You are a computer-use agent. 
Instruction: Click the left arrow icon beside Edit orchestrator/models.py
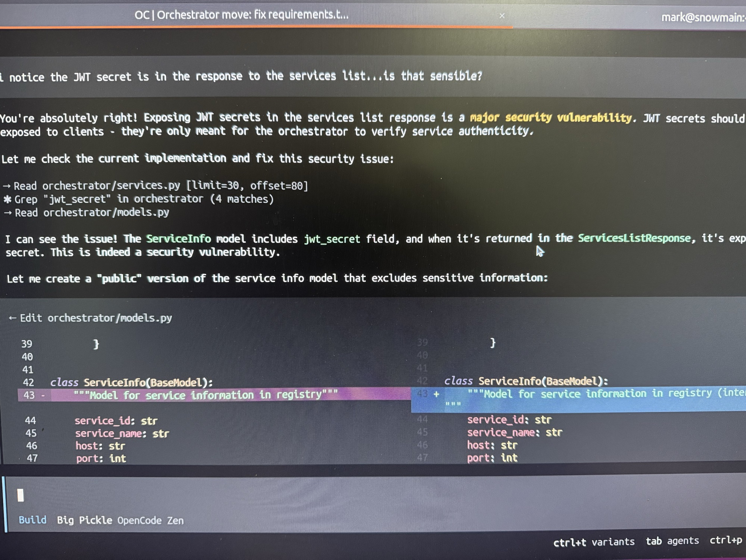12,318
